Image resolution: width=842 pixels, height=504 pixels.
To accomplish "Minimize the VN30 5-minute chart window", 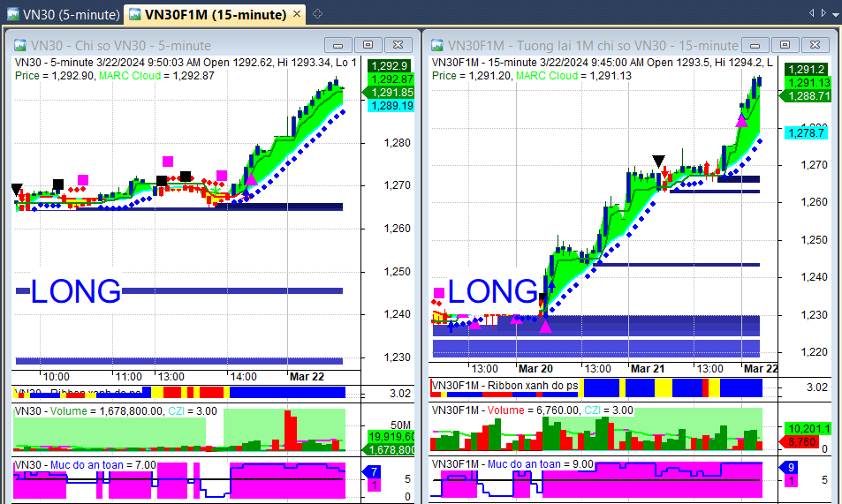I will [338, 45].
